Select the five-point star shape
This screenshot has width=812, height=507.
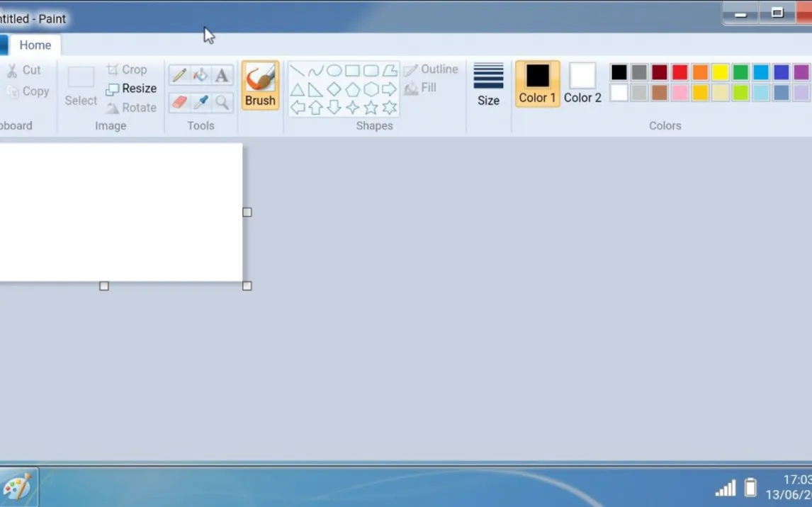[x=371, y=108]
